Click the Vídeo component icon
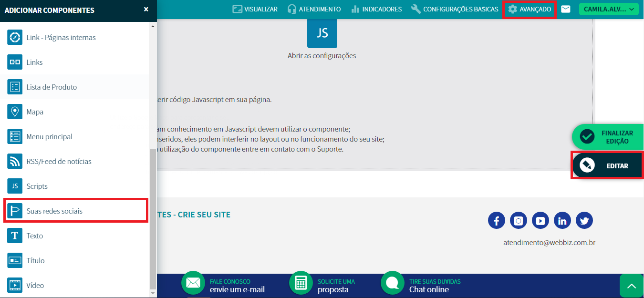 (15, 286)
